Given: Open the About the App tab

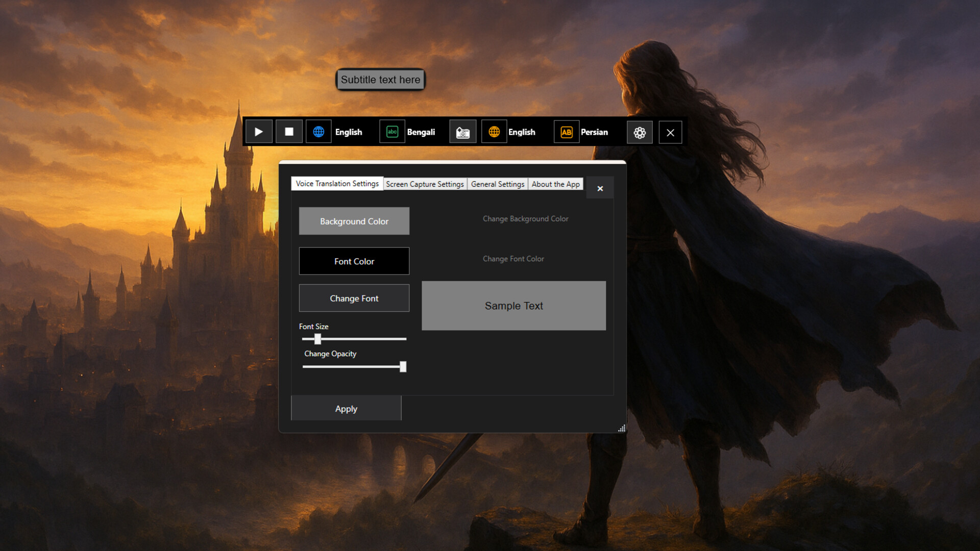Looking at the screenshot, I should [x=555, y=184].
